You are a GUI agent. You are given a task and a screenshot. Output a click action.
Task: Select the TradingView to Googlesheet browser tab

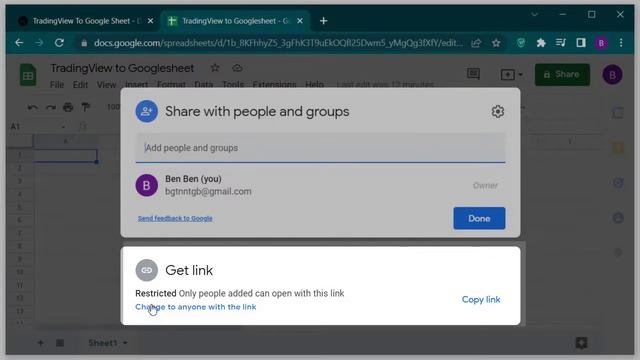[236, 21]
